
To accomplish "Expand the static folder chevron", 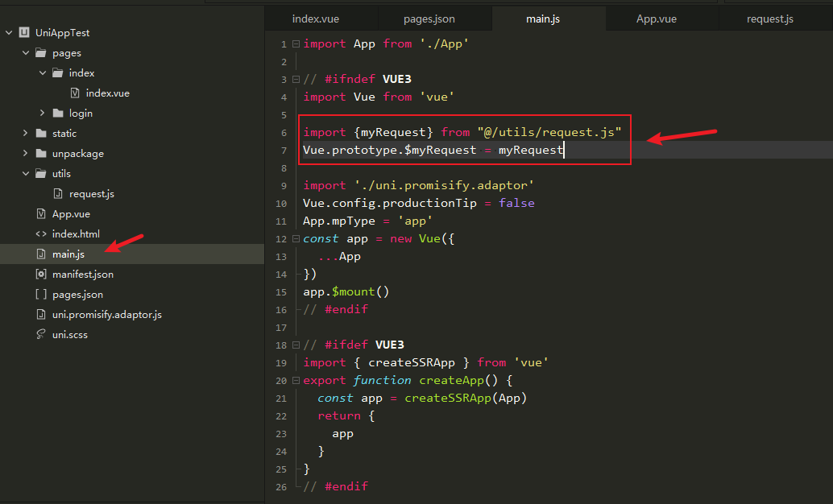I will pos(26,134).
